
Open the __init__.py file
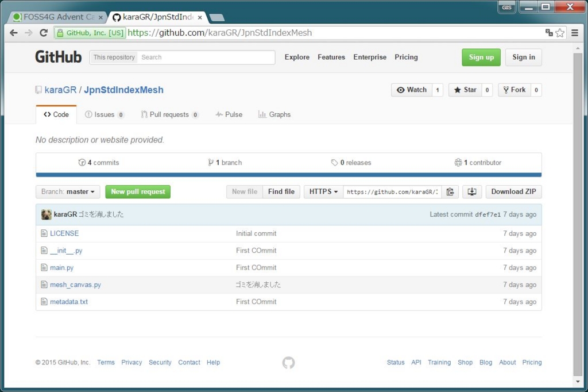[x=66, y=251]
